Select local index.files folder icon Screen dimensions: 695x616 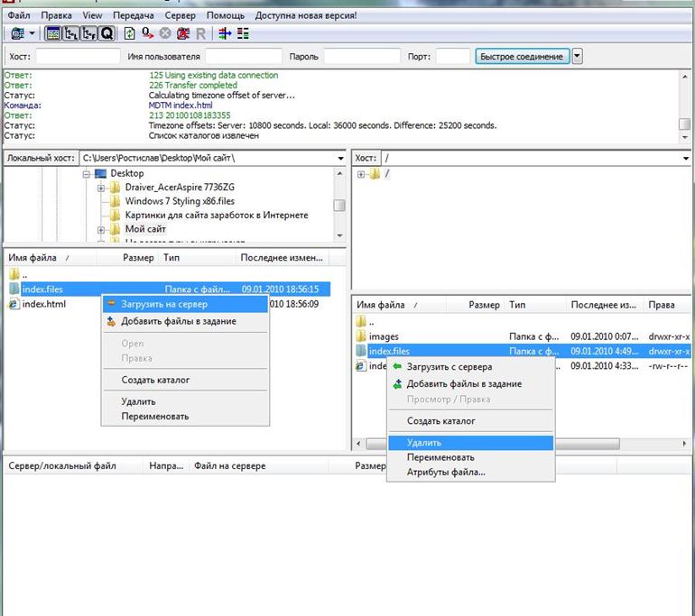[14, 289]
